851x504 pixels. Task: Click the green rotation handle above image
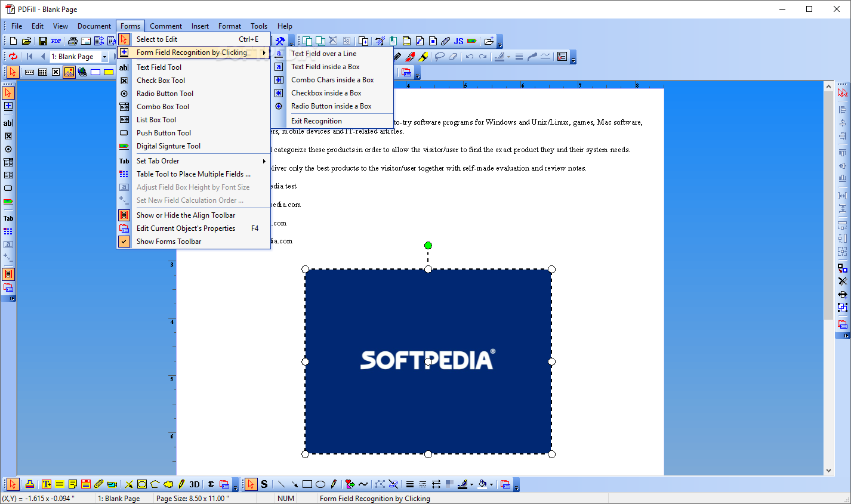[x=428, y=245]
